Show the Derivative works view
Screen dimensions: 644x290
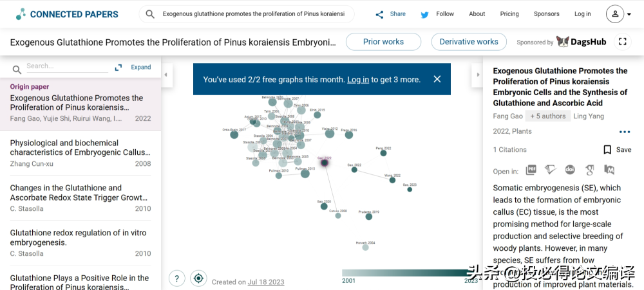pyautogui.click(x=469, y=42)
